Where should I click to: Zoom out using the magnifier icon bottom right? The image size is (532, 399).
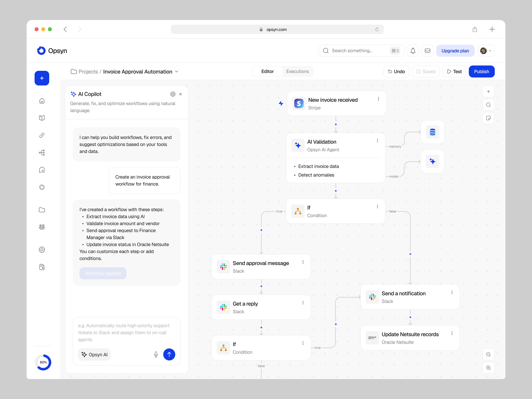click(x=488, y=354)
